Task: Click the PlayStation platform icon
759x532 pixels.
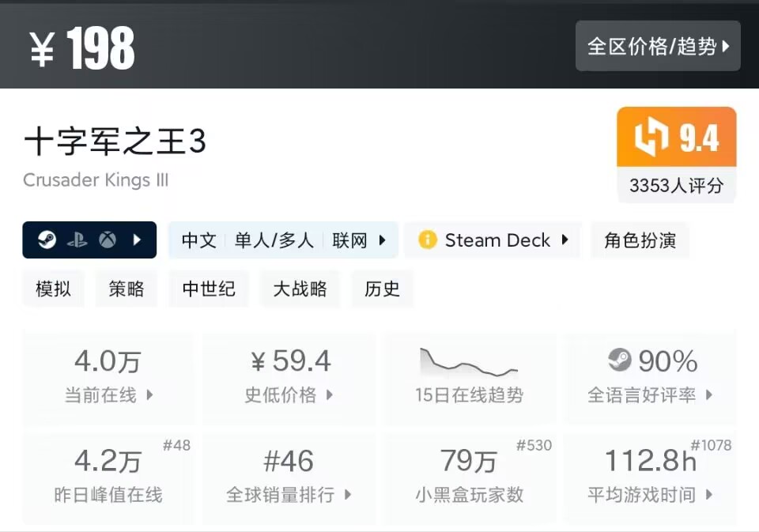Action: [x=77, y=240]
